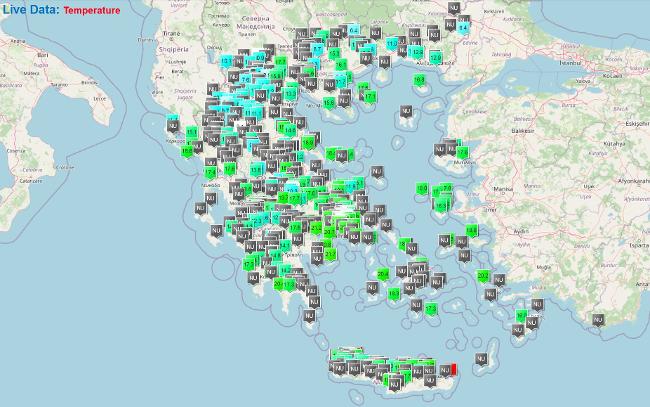650x407 pixels.
Task: Click the cyan 8.4 marker near Edirne
Action: coord(462,28)
